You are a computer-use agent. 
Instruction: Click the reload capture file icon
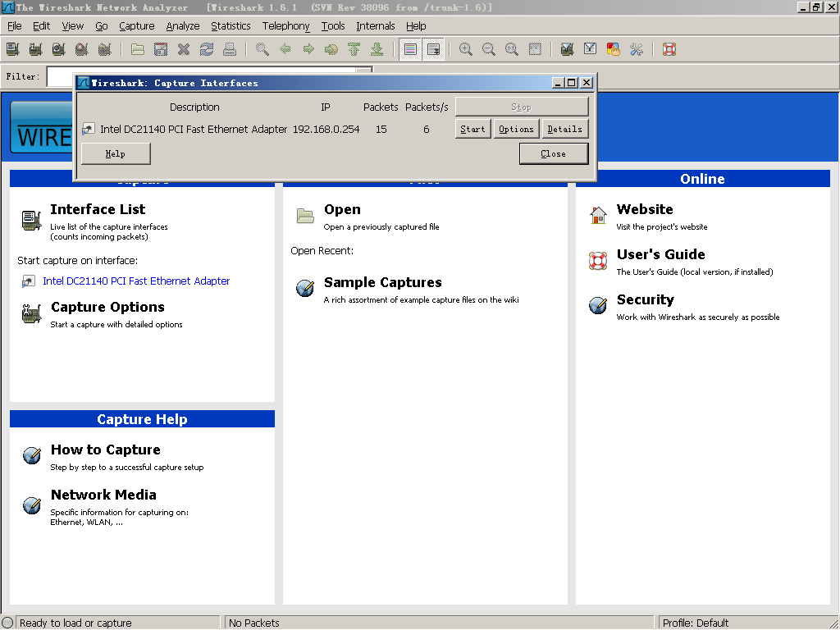click(207, 49)
